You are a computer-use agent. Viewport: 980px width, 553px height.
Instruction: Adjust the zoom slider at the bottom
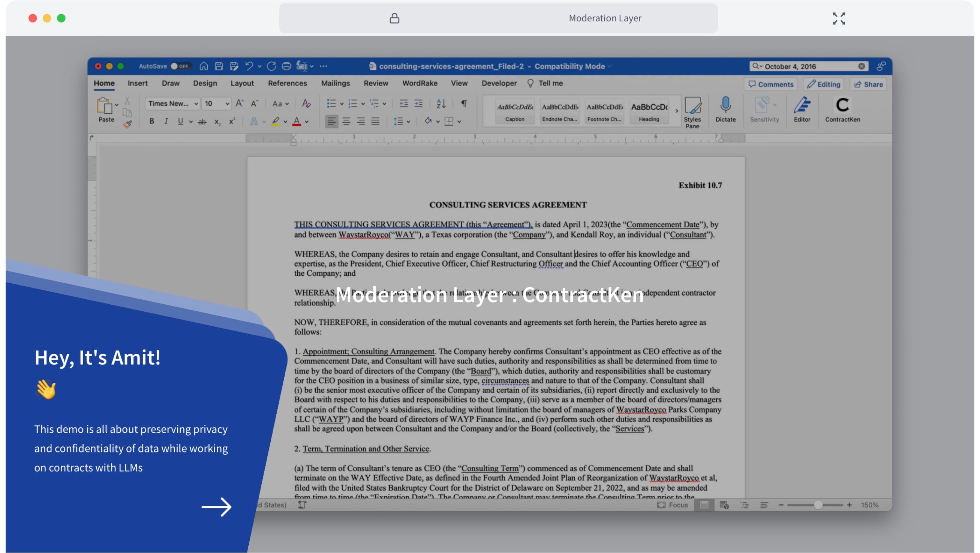(818, 505)
